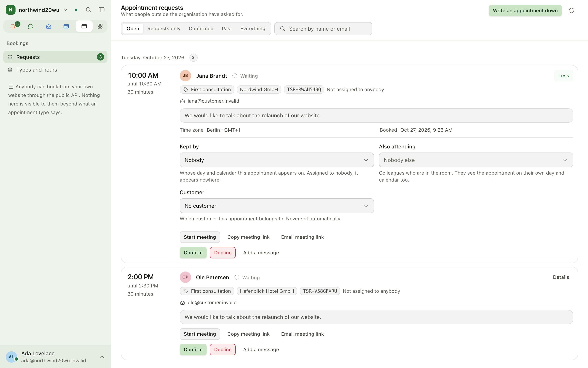Open Requests in the Bookings sidebar
Screen dimensions: 588x368
[55, 57]
